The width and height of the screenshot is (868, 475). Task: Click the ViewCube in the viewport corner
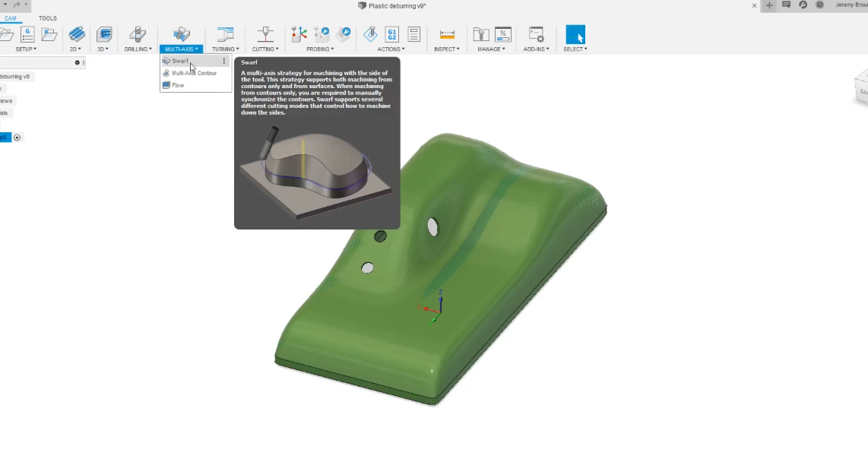[x=861, y=85]
